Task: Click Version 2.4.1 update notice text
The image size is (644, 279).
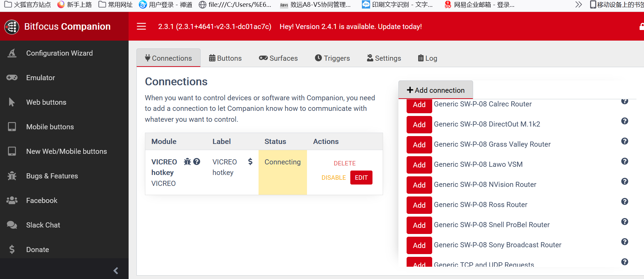Action: 351,27
